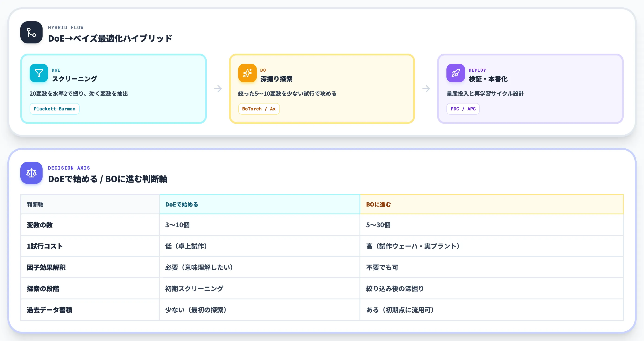
Task: Click the 絞った5〜10変数 description text
Action: click(287, 94)
